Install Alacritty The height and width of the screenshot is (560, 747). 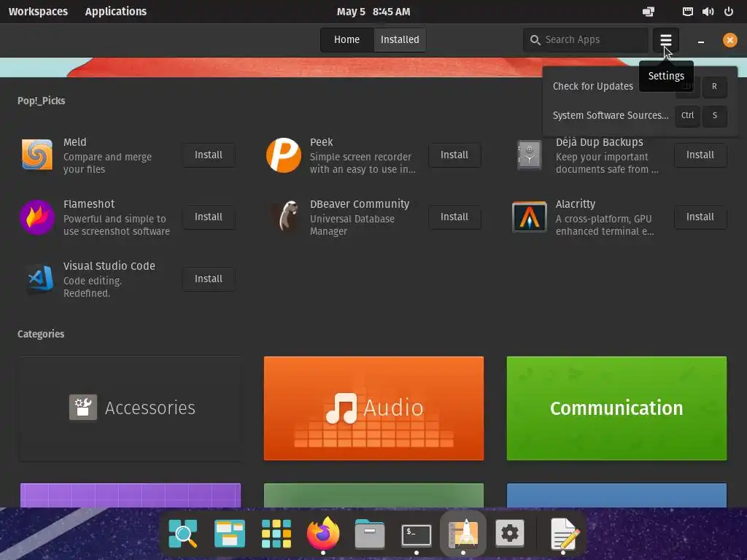[700, 217]
